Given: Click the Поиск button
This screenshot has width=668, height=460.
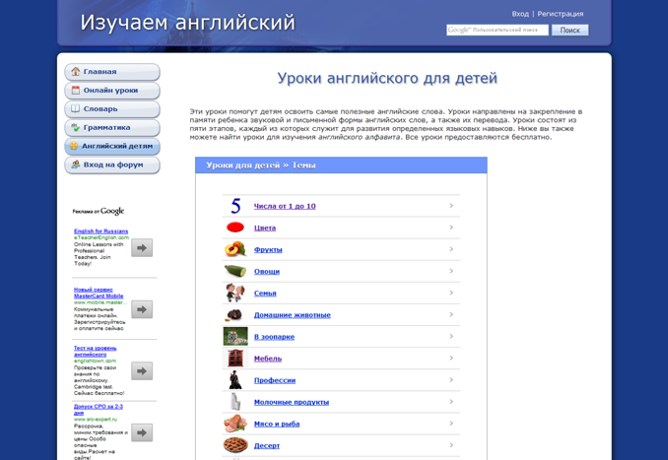Looking at the screenshot, I should 570,30.
